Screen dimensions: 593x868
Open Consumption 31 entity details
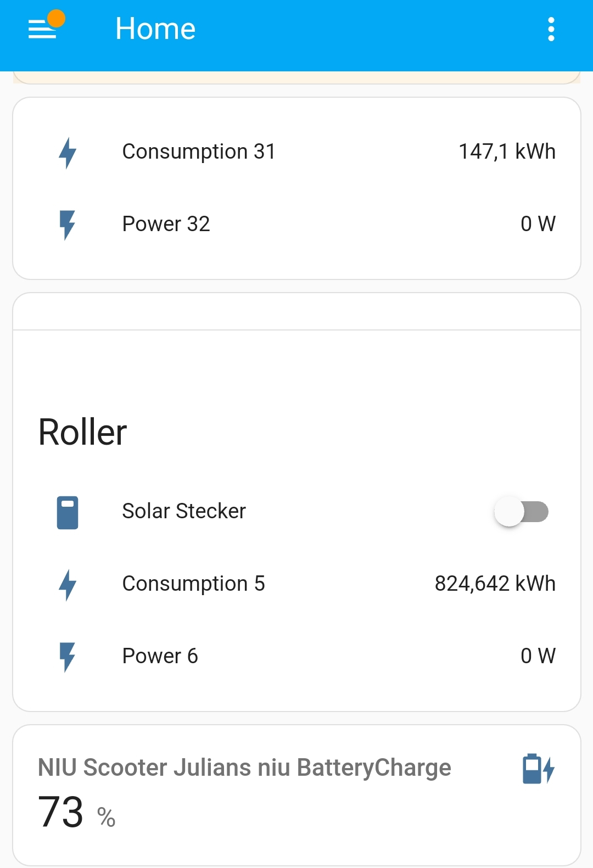coord(198,152)
